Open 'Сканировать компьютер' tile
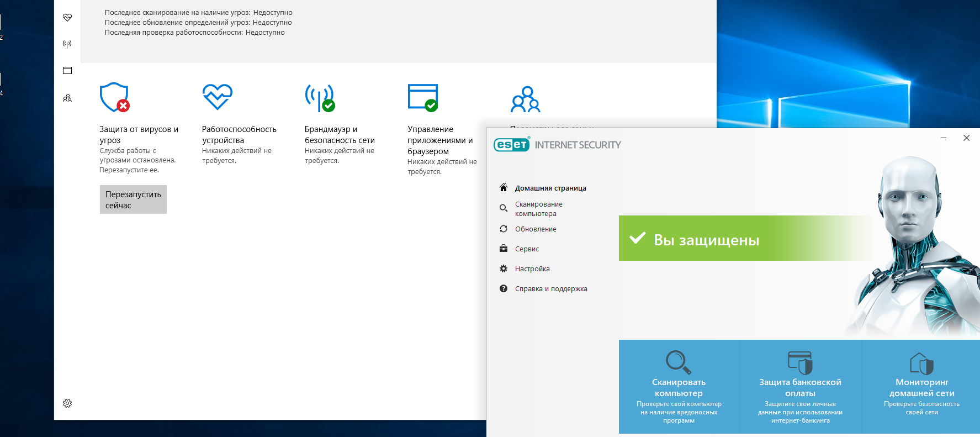The image size is (980, 437). coord(679,387)
